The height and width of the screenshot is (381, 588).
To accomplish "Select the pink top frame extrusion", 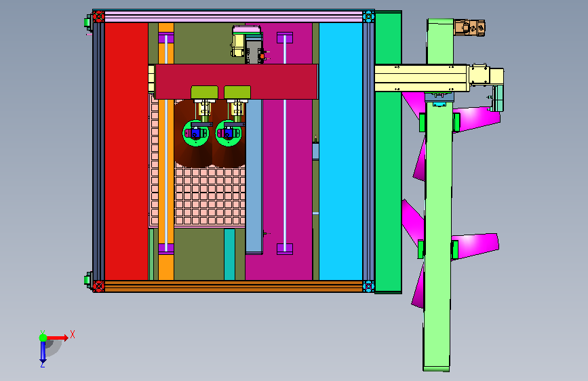I will 233,16.
